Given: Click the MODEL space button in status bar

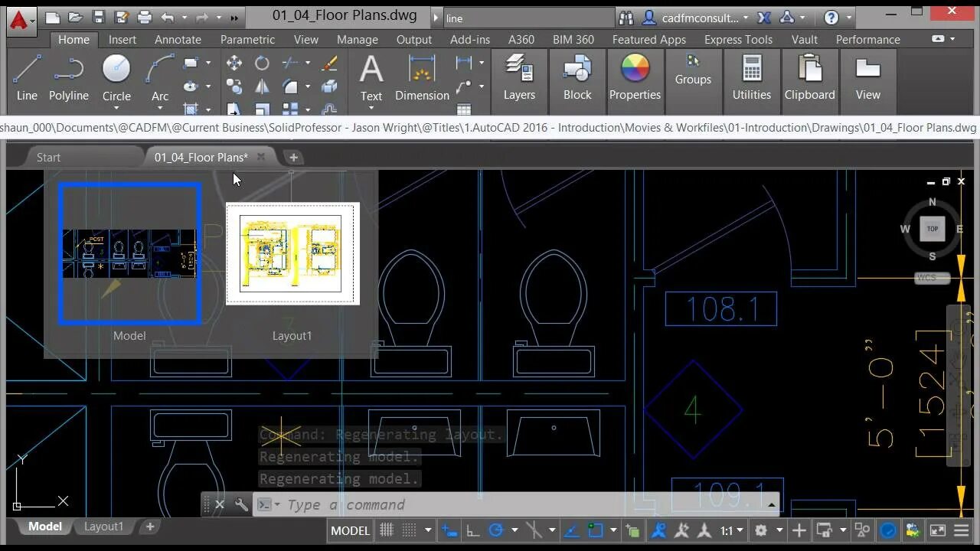Looking at the screenshot, I should [350, 530].
